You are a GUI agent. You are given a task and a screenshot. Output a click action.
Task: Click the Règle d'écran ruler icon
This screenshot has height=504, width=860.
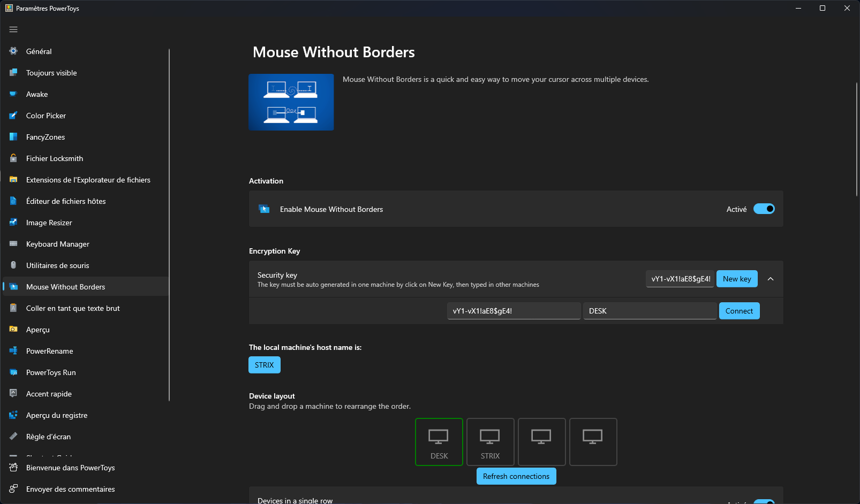[13, 436]
